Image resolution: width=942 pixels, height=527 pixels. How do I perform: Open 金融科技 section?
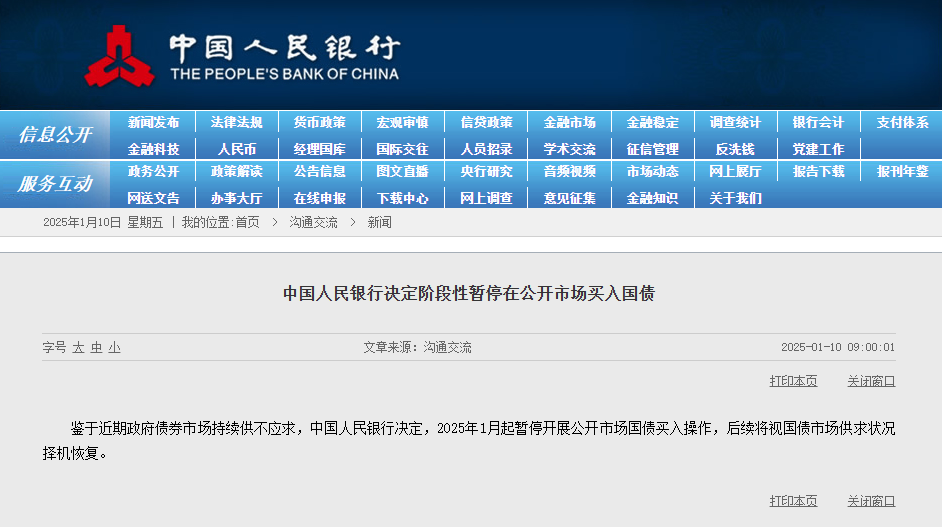153,149
